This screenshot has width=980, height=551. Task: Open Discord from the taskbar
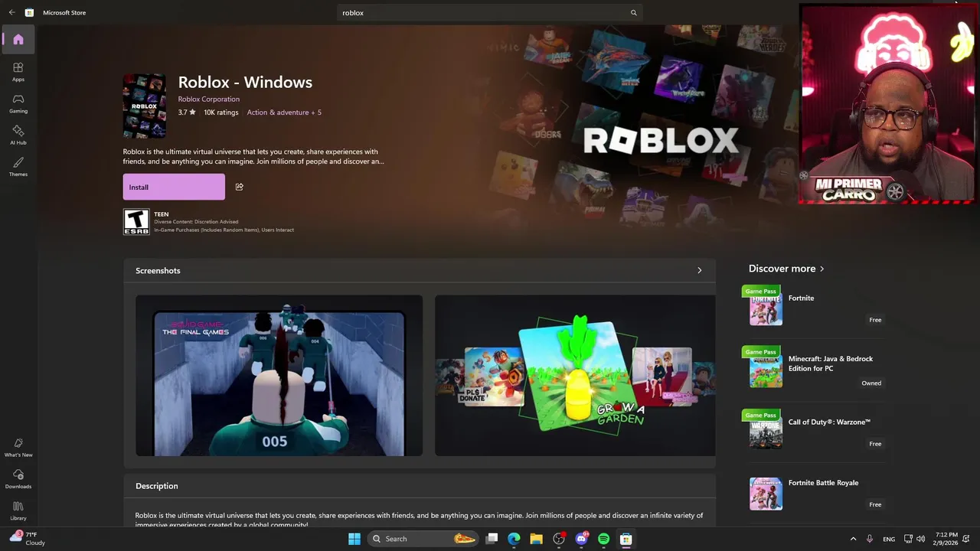tap(581, 539)
